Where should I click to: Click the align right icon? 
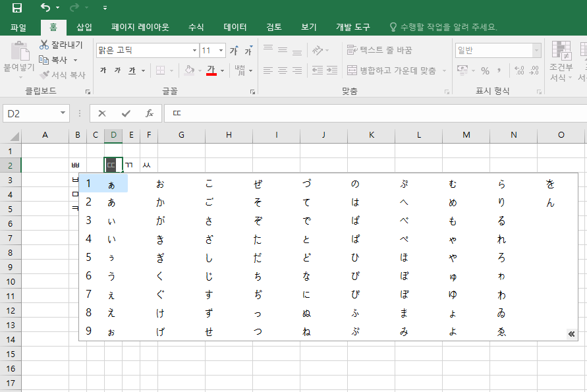(x=297, y=70)
